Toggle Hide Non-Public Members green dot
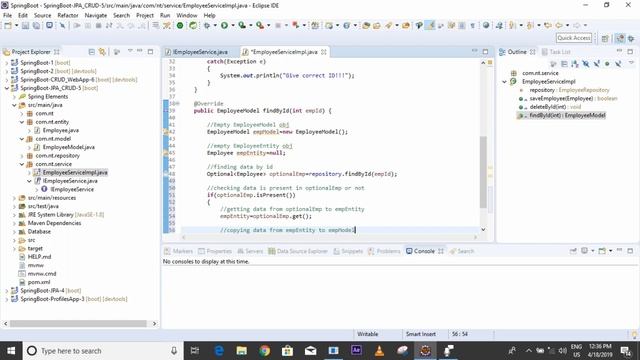This screenshot has width=640, height=360. pyautogui.click(x=607, y=64)
